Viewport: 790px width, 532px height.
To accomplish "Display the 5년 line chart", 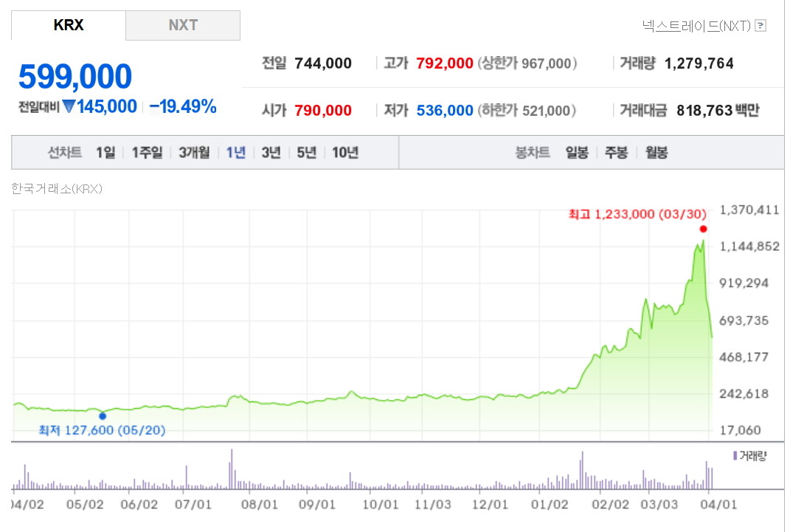I will [x=306, y=153].
